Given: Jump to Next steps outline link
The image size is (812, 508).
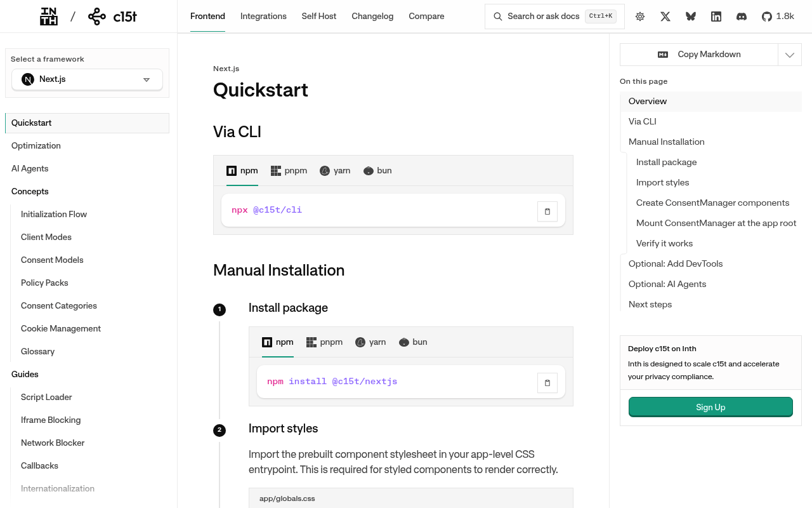Looking at the screenshot, I should click(650, 305).
